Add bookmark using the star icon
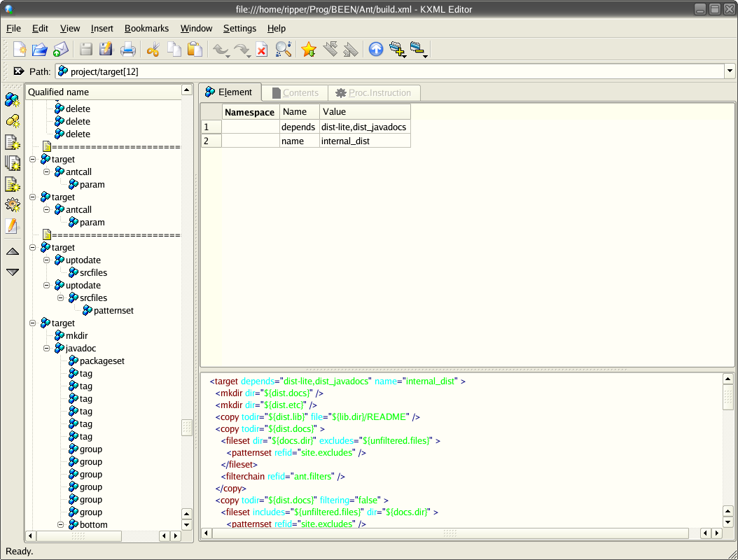This screenshot has width=738, height=560. 309,50
